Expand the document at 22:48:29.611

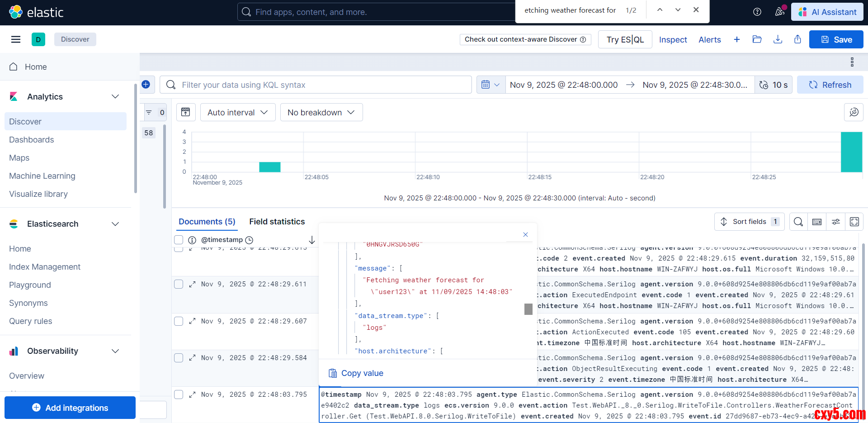pos(192,284)
